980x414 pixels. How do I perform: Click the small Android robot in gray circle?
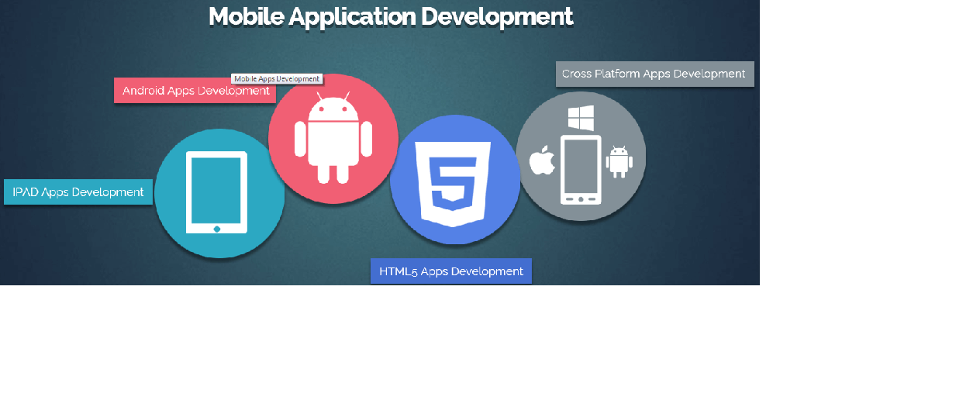[619, 161]
